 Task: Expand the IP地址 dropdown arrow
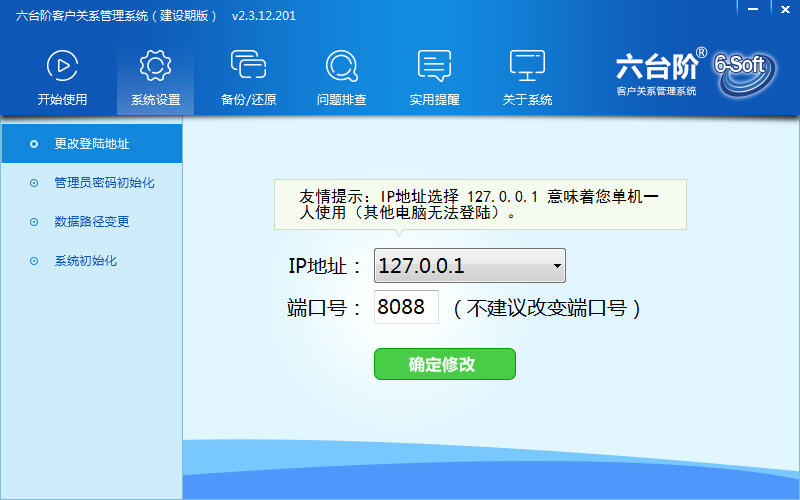tap(556, 267)
